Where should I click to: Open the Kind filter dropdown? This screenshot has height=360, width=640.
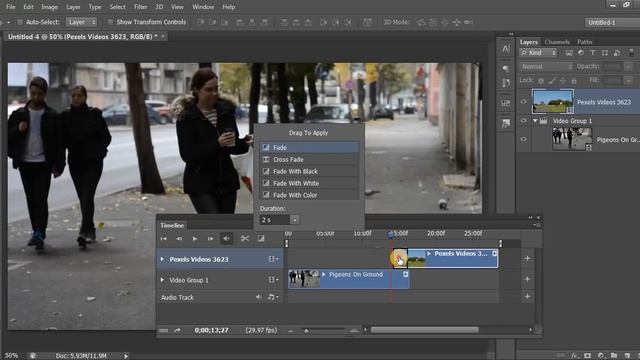(538, 53)
